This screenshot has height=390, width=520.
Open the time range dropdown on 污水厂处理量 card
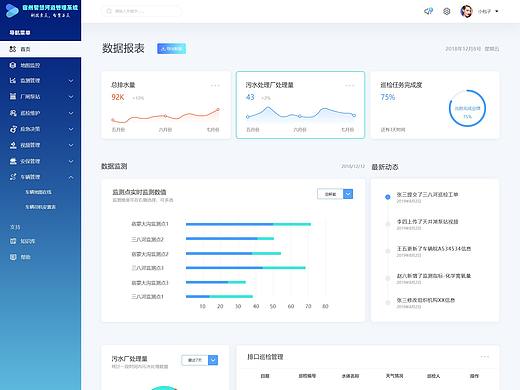pyautogui.click(x=213, y=360)
